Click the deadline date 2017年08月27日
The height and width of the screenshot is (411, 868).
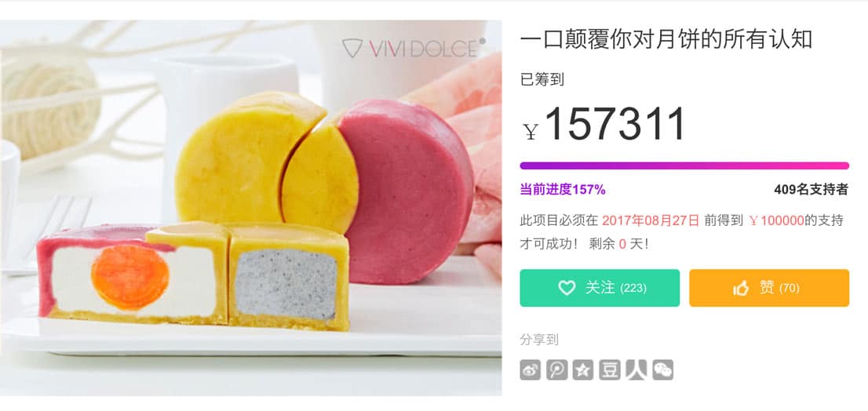651,220
